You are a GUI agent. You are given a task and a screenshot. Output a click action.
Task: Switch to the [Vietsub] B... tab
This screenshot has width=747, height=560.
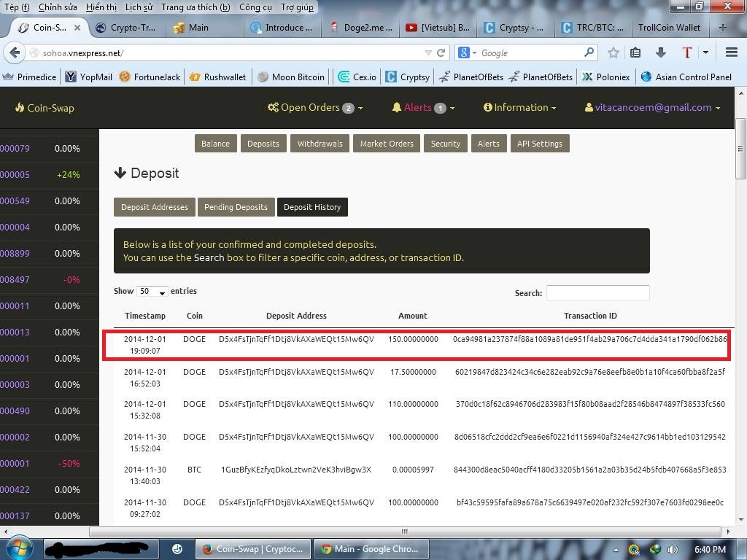tap(438, 28)
